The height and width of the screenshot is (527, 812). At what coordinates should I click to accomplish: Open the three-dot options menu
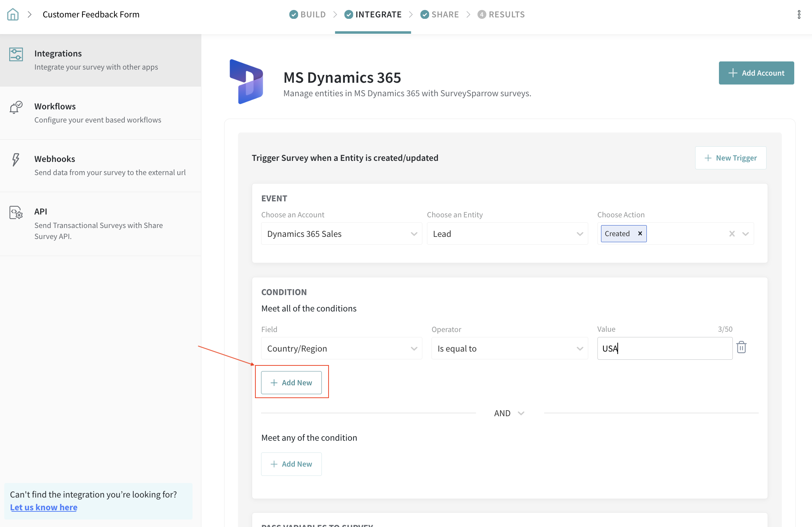tap(799, 15)
